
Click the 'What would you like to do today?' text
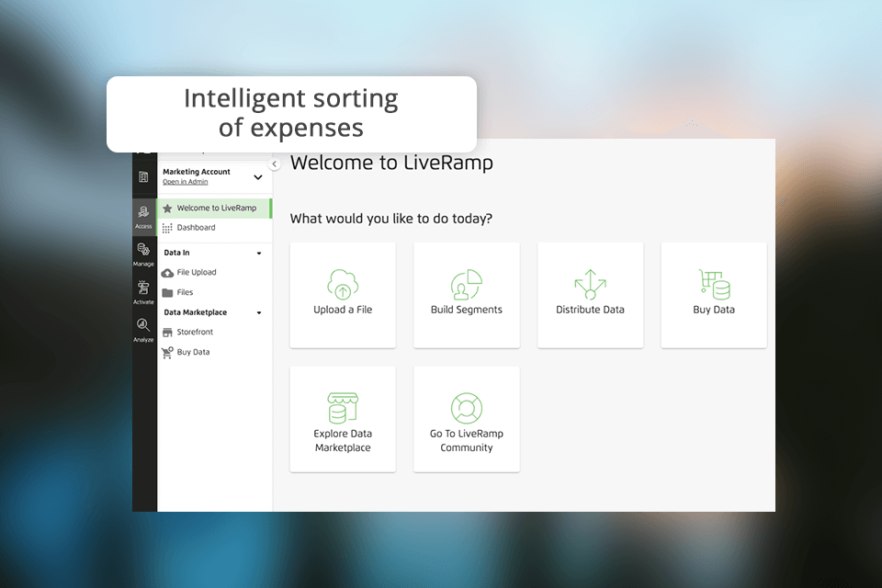click(391, 219)
